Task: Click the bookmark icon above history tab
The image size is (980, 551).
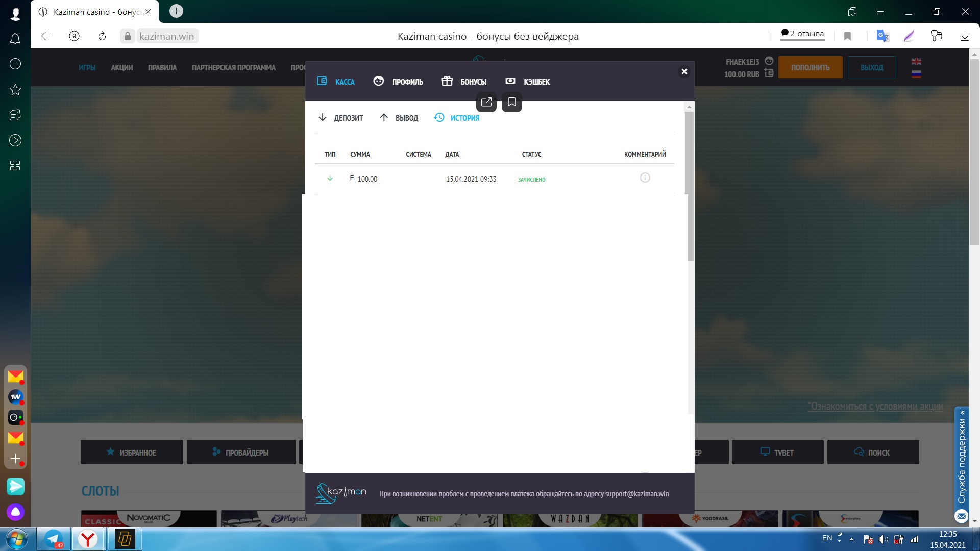Action: coord(512,102)
